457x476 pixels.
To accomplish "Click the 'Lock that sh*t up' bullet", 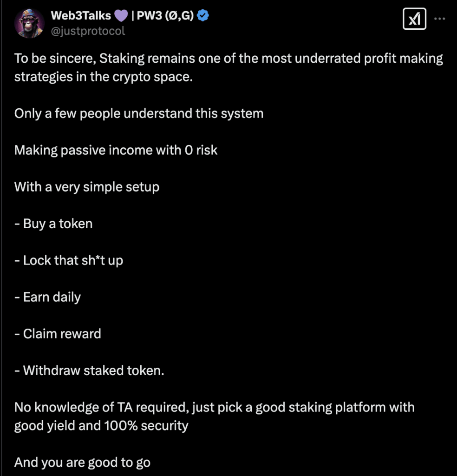I will pos(69,260).
